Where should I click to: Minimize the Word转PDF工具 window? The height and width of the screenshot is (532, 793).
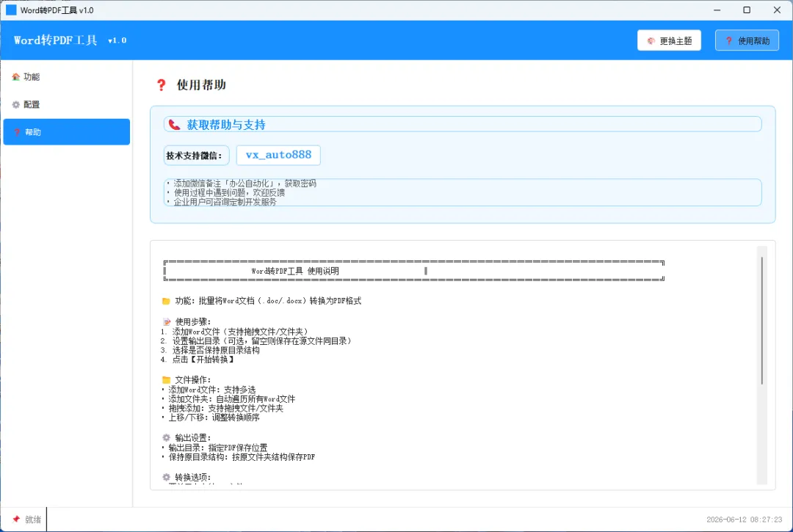click(x=717, y=10)
